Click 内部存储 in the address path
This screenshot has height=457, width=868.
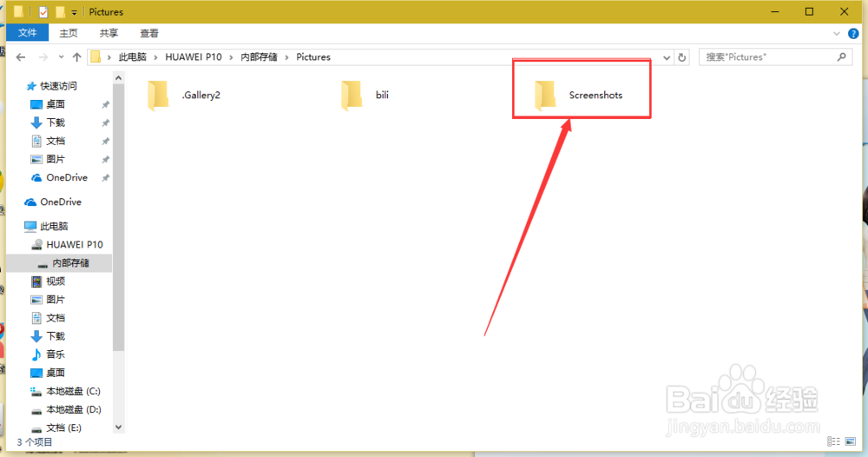click(259, 57)
